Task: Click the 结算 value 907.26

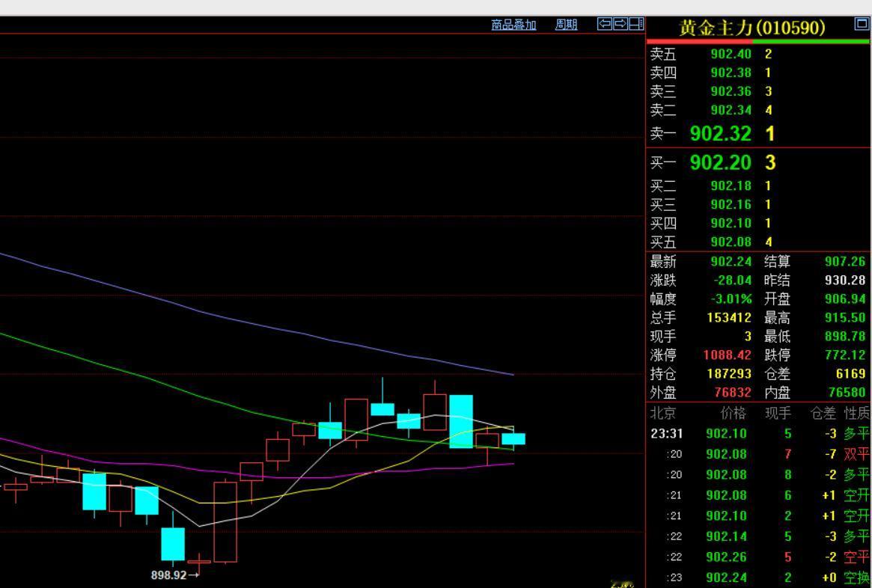Action: [845, 261]
